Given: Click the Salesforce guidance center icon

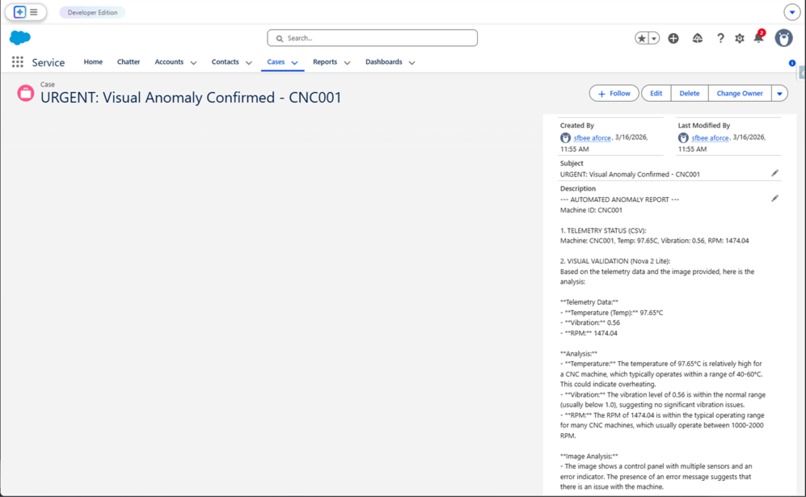Looking at the screenshot, I should [x=698, y=38].
